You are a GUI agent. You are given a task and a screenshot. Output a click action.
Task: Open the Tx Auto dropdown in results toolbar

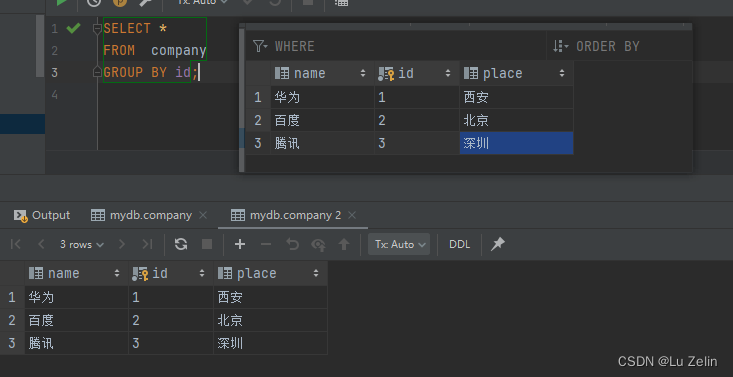pos(399,244)
